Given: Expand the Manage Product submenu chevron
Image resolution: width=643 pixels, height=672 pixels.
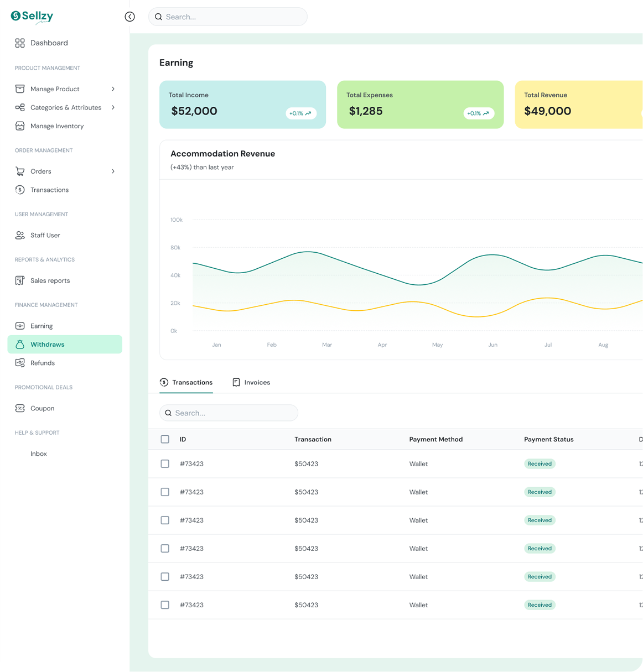Looking at the screenshot, I should pos(113,89).
